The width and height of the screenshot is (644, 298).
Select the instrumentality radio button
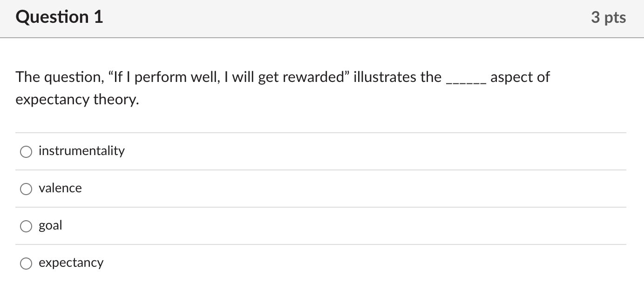point(26,151)
